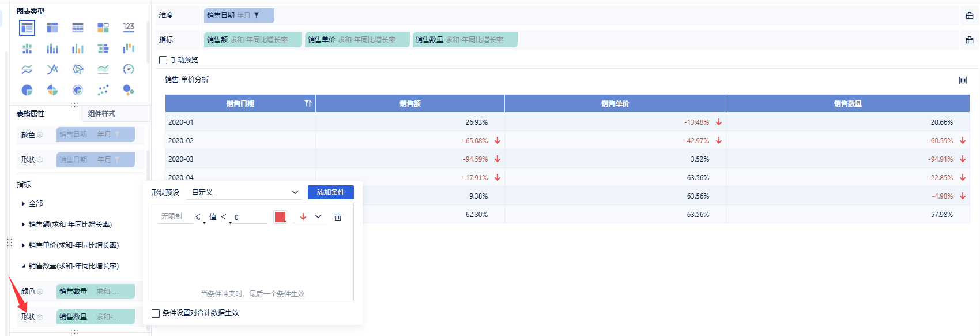Switch to the 表格属性 tab
Image resolution: width=980 pixels, height=336 pixels.
31,114
